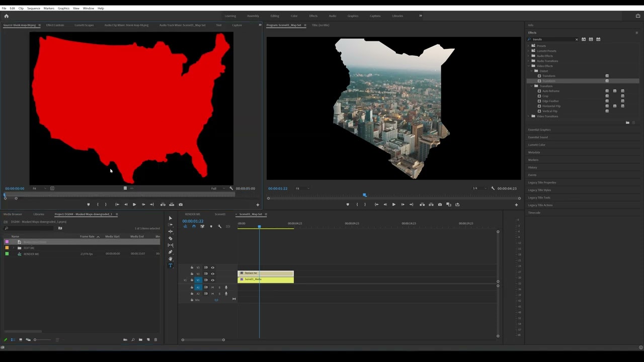This screenshot has width=644, height=362.
Task: Solo audio track A2
Action: [219, 294]
